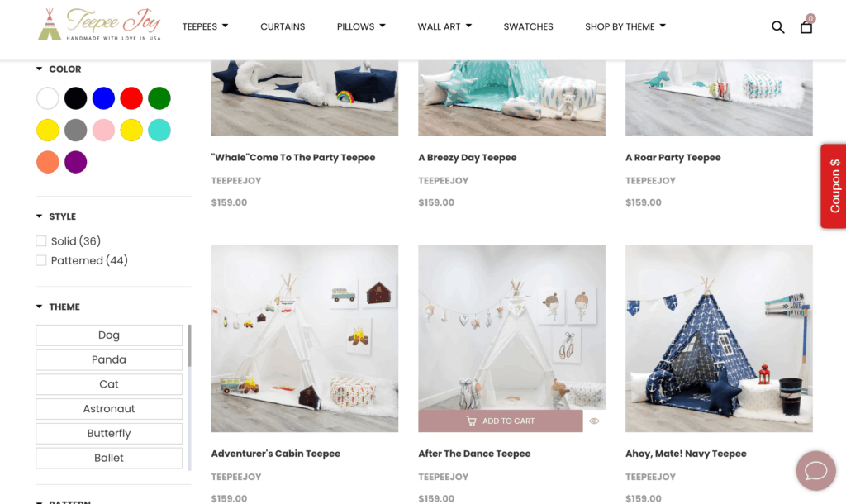Open the shopping bag cart icon
The image size is (846, 504).
pos(806,27)
